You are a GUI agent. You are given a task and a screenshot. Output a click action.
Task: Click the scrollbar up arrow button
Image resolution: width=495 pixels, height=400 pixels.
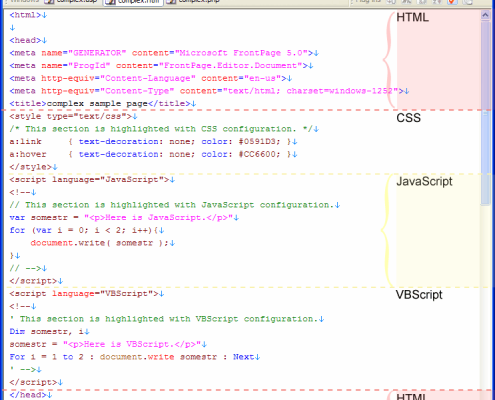[x=485, y=15]
